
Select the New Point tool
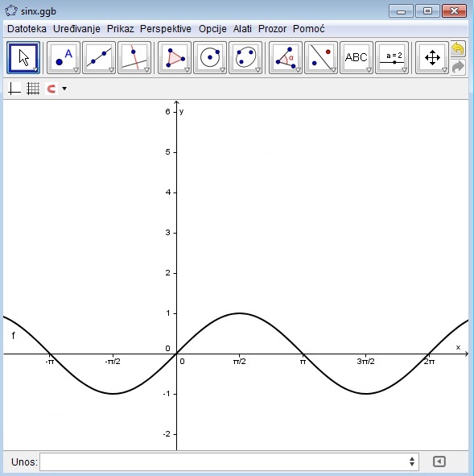[64, 58]
